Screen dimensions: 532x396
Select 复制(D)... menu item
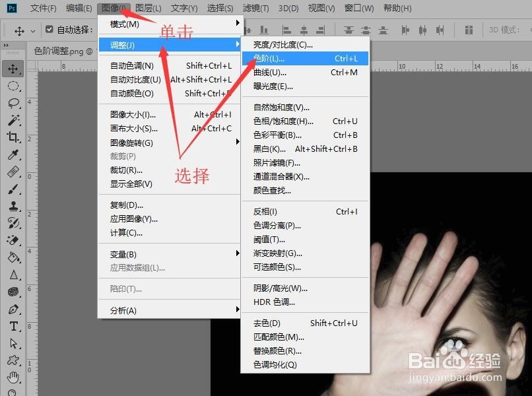[170, 205]
